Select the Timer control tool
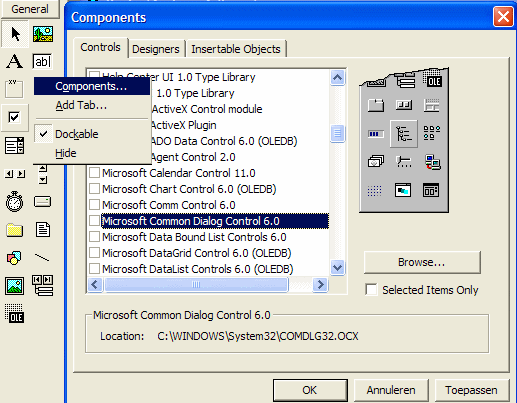Image resolution: width=517 pixels, height=403 pixels. tap(15, 201)
